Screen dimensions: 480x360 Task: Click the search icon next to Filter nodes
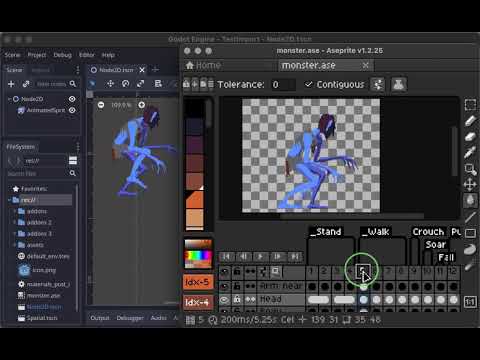(73, 84)
